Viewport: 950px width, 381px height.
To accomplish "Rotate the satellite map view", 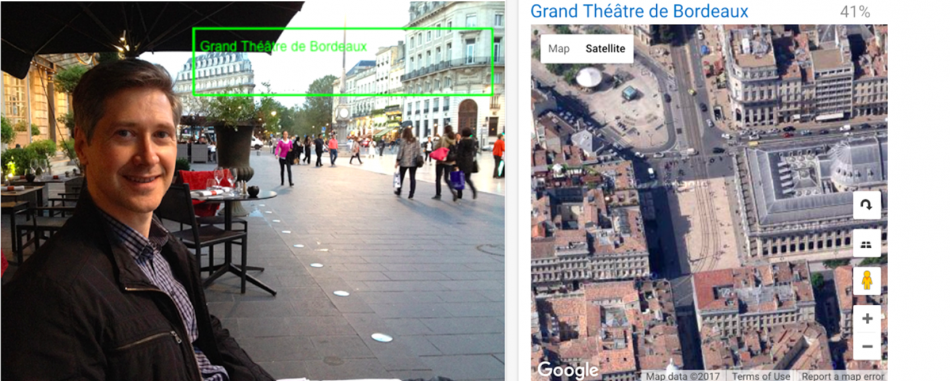I will 866,205.
